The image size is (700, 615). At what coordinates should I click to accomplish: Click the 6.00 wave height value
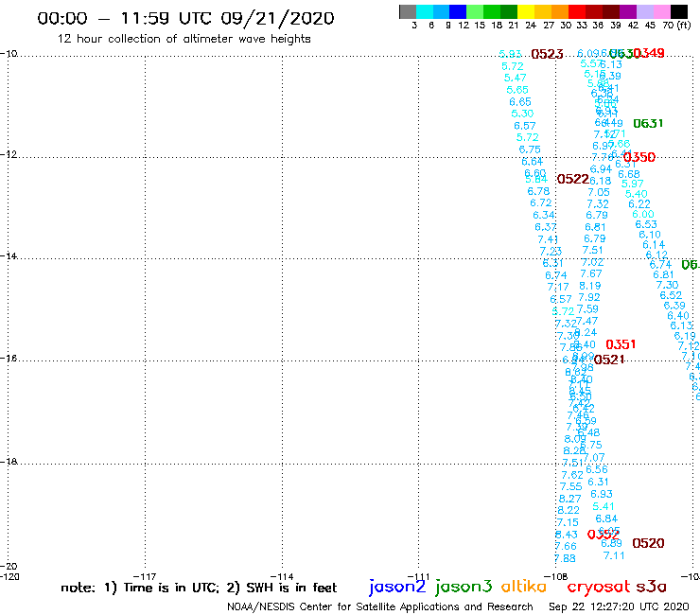[643, 215]
